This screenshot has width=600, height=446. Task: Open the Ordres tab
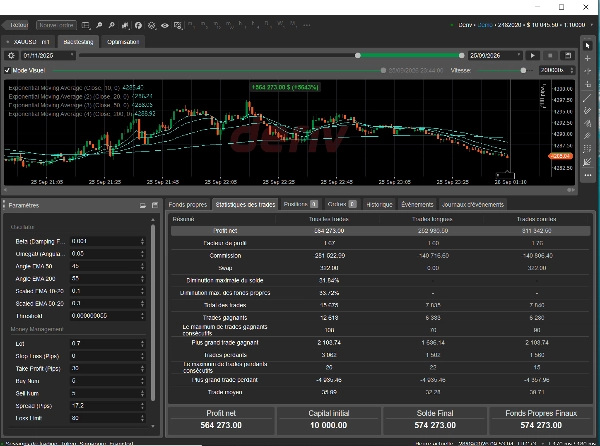pos(342,204)
